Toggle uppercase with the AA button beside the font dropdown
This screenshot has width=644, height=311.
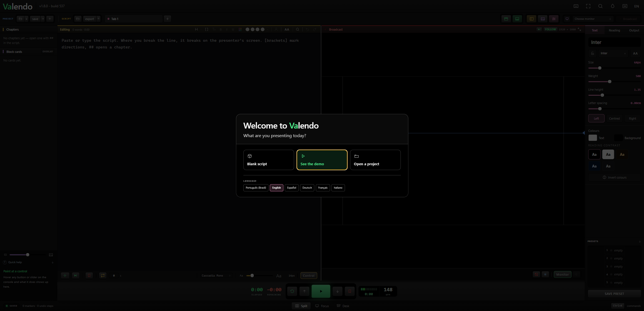coord(635,53)
